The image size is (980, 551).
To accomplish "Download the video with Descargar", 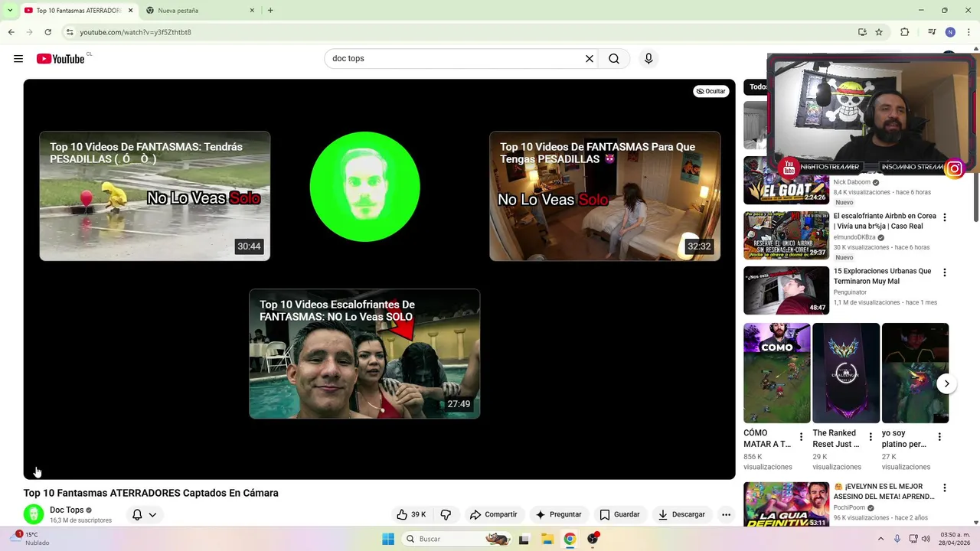I will pos(681,514).
